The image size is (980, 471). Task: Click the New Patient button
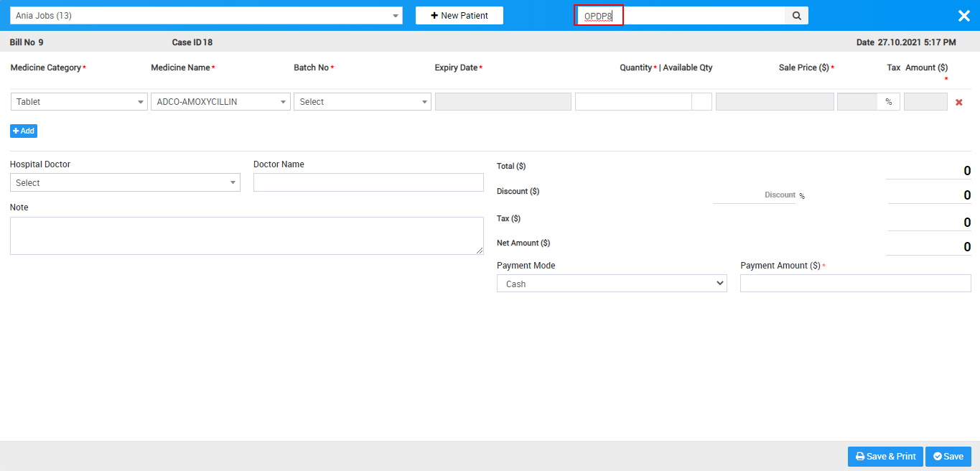click(x=459, y=15)
